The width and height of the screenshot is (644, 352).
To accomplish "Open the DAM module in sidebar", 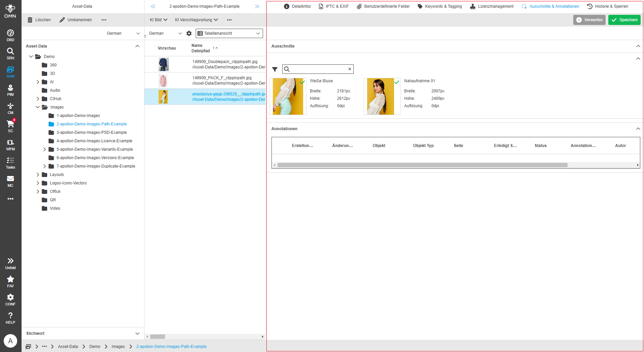I will point(10,72).
